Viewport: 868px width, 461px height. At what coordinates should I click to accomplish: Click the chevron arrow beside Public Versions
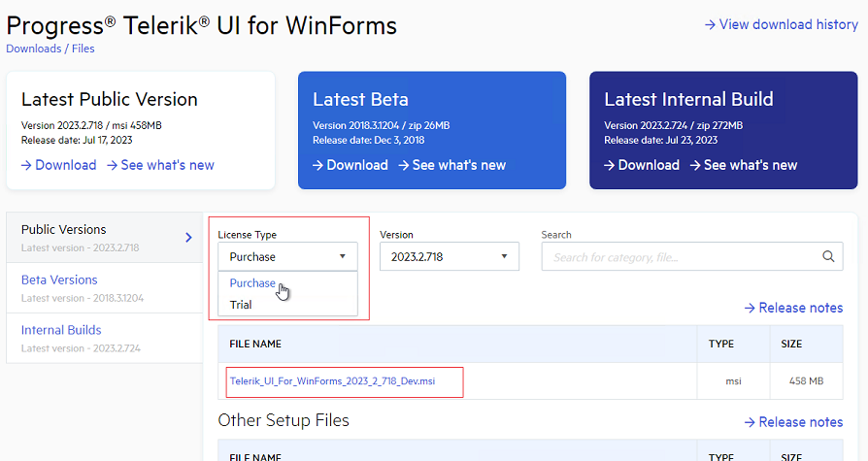pos(188,238)
